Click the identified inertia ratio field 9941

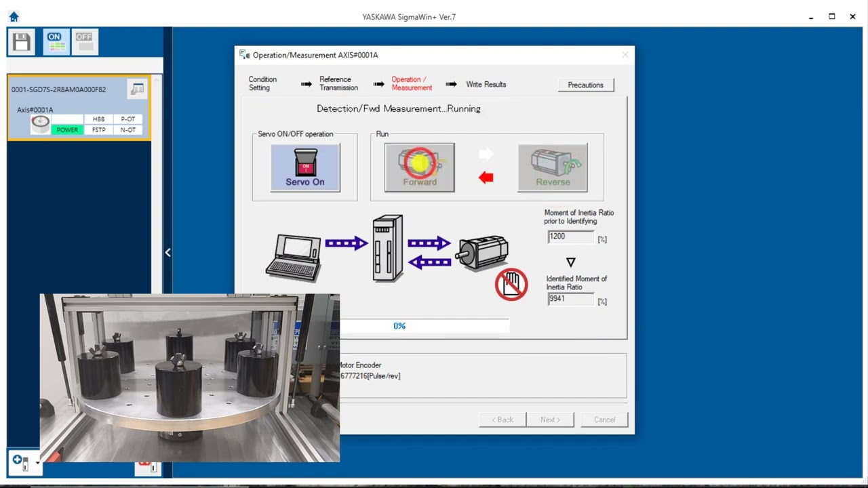tap(570, 299)
